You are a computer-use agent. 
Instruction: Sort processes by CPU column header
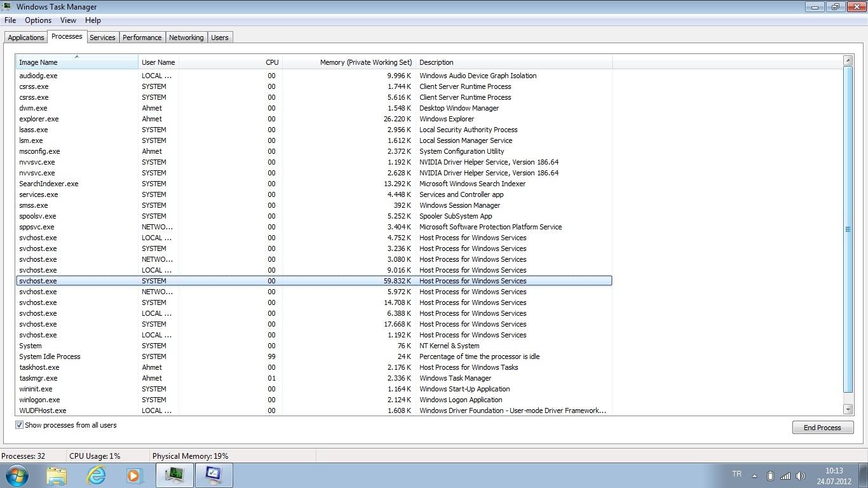230,62
